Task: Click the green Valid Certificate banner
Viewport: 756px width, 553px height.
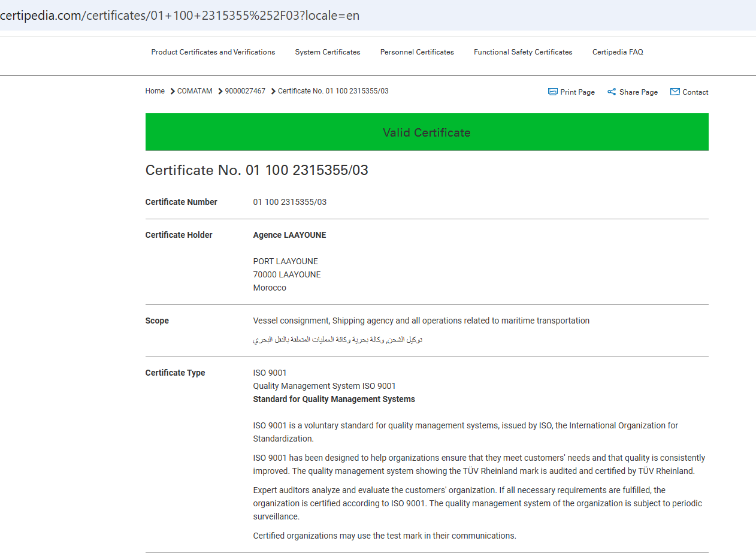Action: (427, 132)
